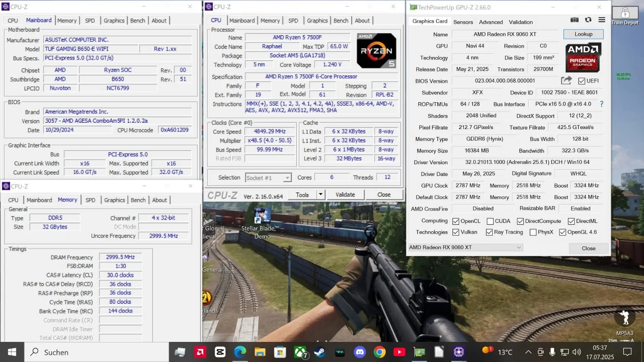This screenshot has width=644, height=362.
Task: Open the Graphics tab in the CPU-Z Mainboard window
Action: tap(114, 21)
